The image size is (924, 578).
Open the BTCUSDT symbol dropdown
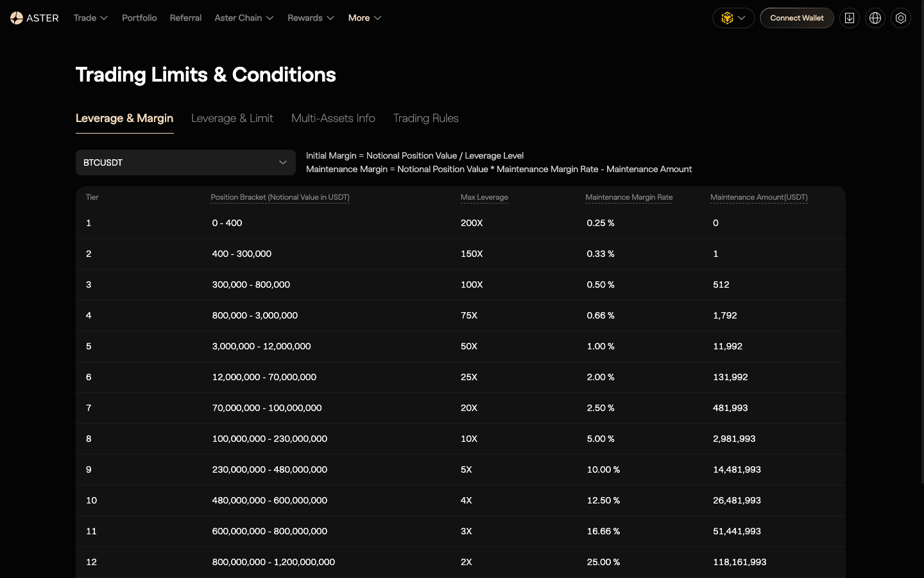coord(185,162)
